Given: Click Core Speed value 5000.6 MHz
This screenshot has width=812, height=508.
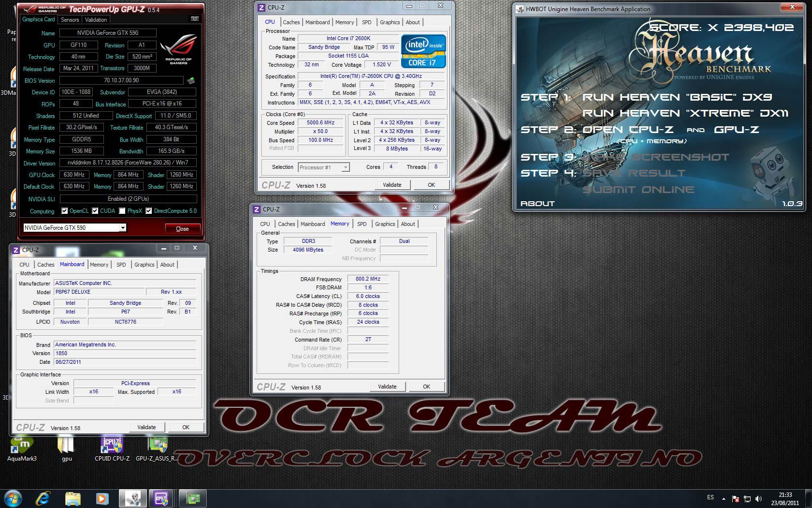Looking at the screenshot, I should pyautogui.click(x=320, y=122).
